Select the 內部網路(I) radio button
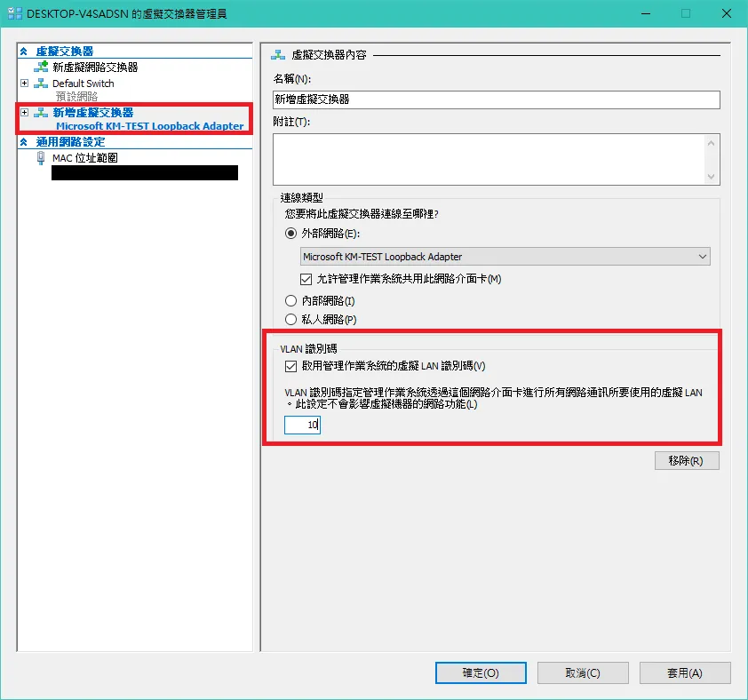The width and height of the screenshot is (748, 700). (x=290, y=300)
